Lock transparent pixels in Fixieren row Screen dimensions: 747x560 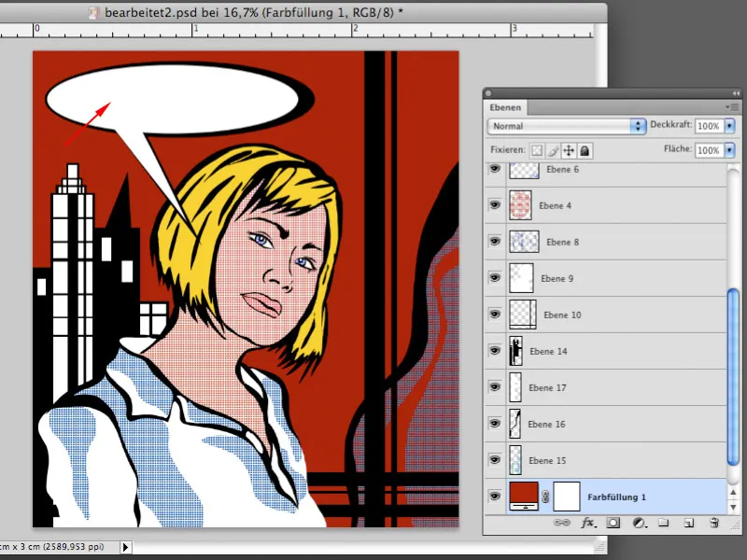pyautogui.click(x=534, y=150)
